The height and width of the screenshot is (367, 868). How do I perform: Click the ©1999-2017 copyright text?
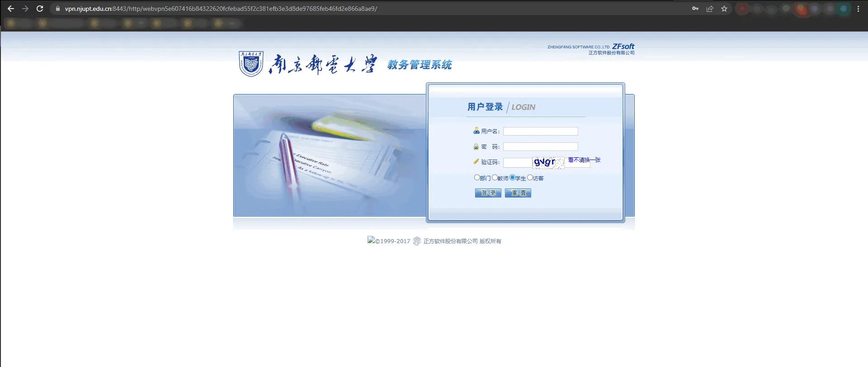[x=392, y=241]
